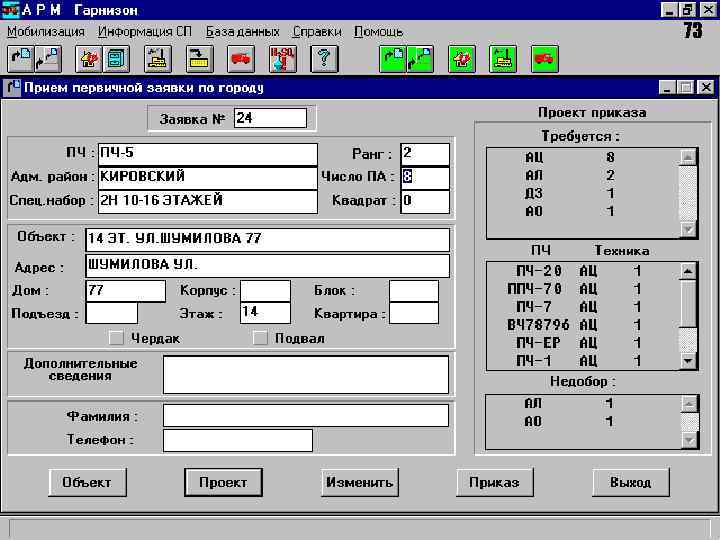Click the gray radio station toolbar icon
Viewport: 720px width, 540px height.
pos(158,59)
